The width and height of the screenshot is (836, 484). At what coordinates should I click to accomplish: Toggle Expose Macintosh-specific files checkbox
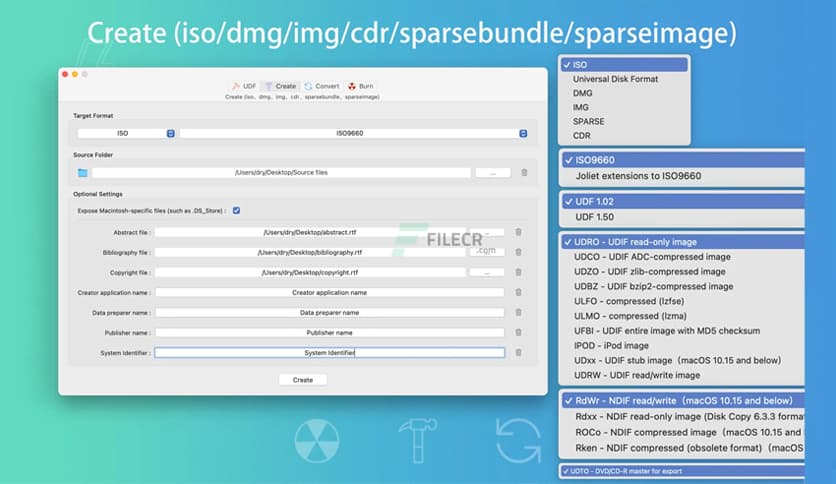(x=236, y=211)
